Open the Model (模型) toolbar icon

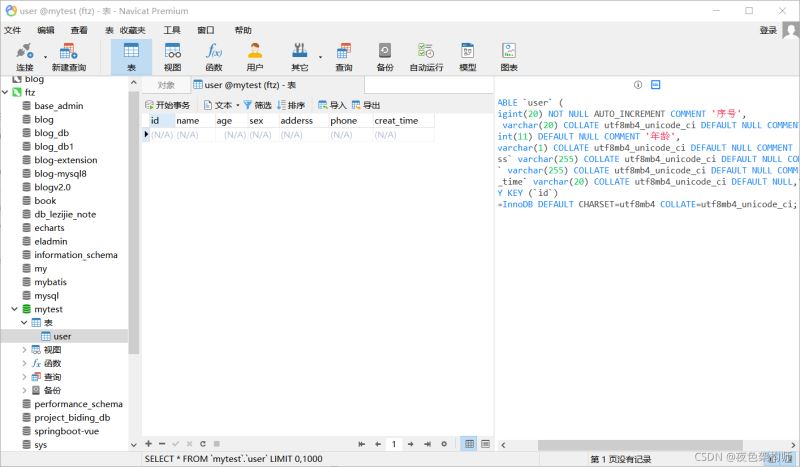pos(467,57)
